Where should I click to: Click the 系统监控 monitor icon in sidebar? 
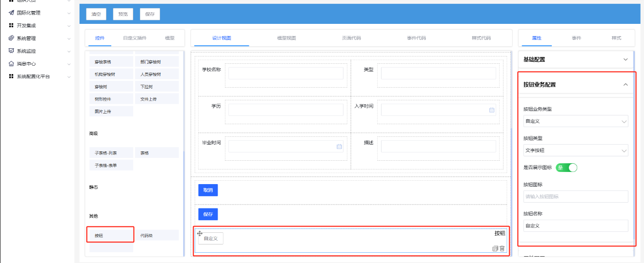pyautogui.click(x=11, y=51)
